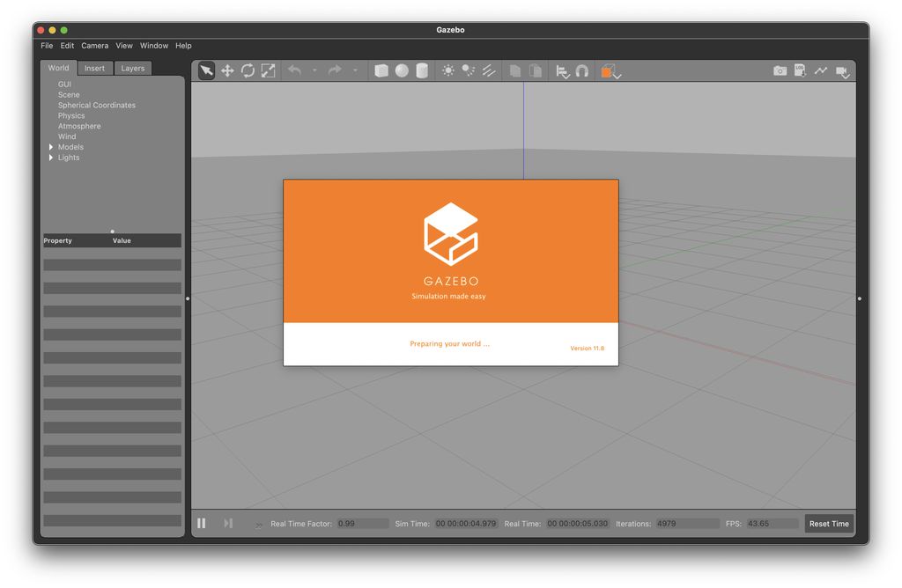Switch to the World tab
This screenshot has height=588, width=902.
(58, 68)
